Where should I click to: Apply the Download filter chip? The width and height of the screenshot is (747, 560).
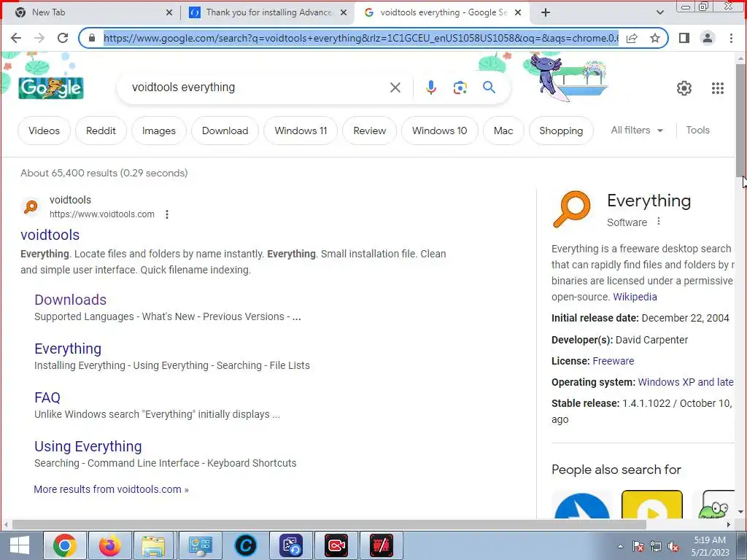[x=225, y=131]
